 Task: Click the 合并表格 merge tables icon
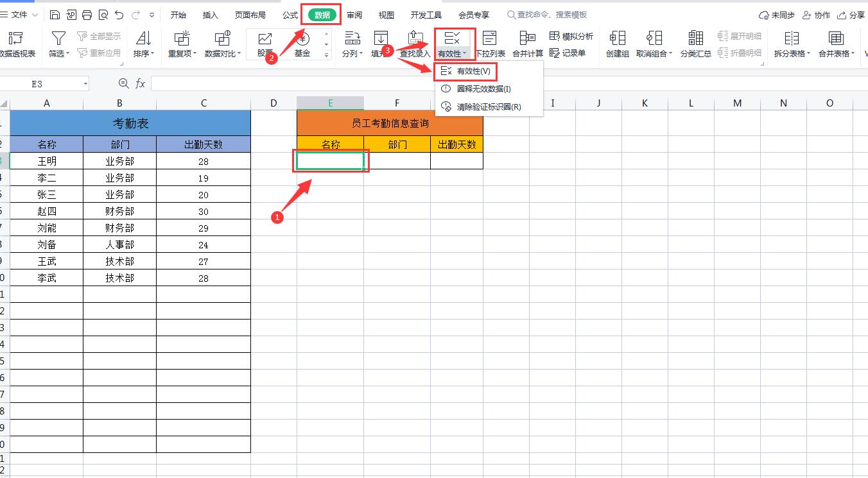836,38
